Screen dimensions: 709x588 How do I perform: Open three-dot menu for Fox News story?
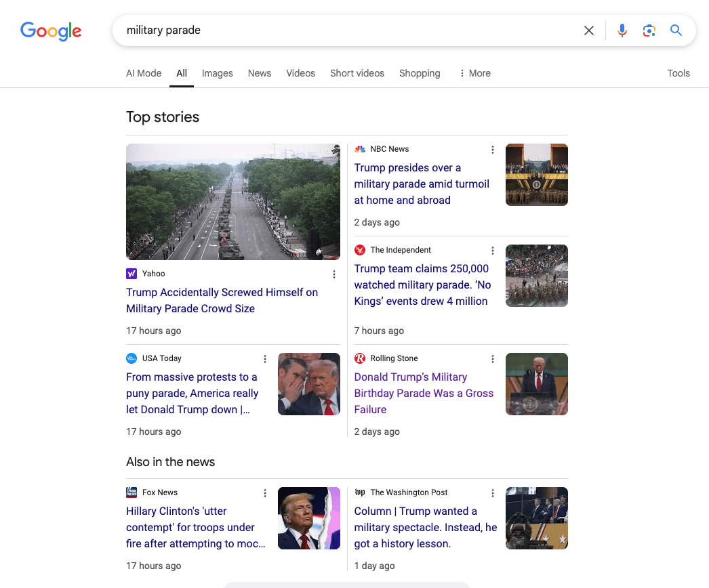pos(265,493)
